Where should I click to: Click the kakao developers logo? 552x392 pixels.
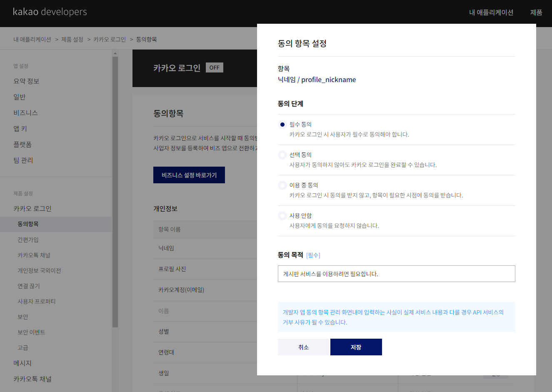[50, 12]
